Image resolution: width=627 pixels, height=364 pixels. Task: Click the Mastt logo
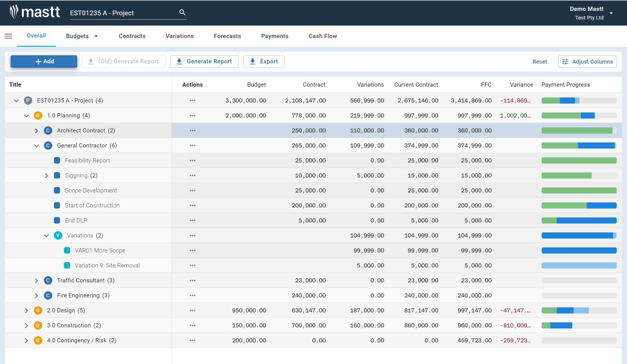pos(35,12)
